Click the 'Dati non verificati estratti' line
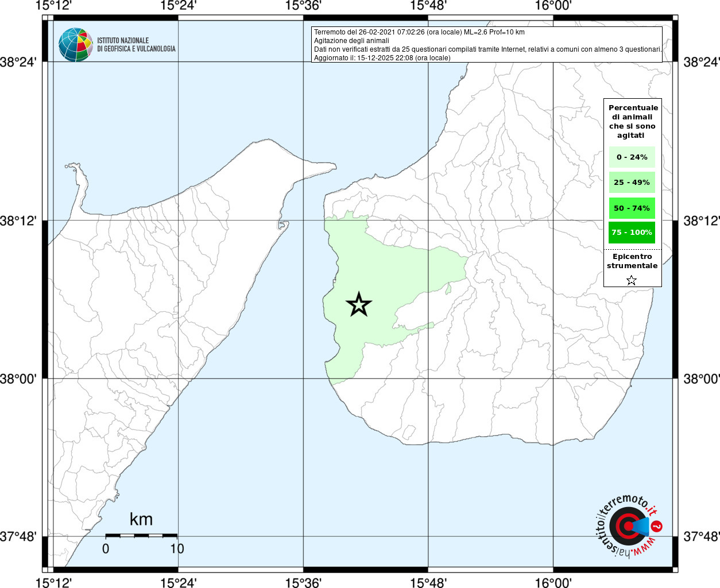The image size is (720, 588). pyautogui.click(x=488, y=49)
